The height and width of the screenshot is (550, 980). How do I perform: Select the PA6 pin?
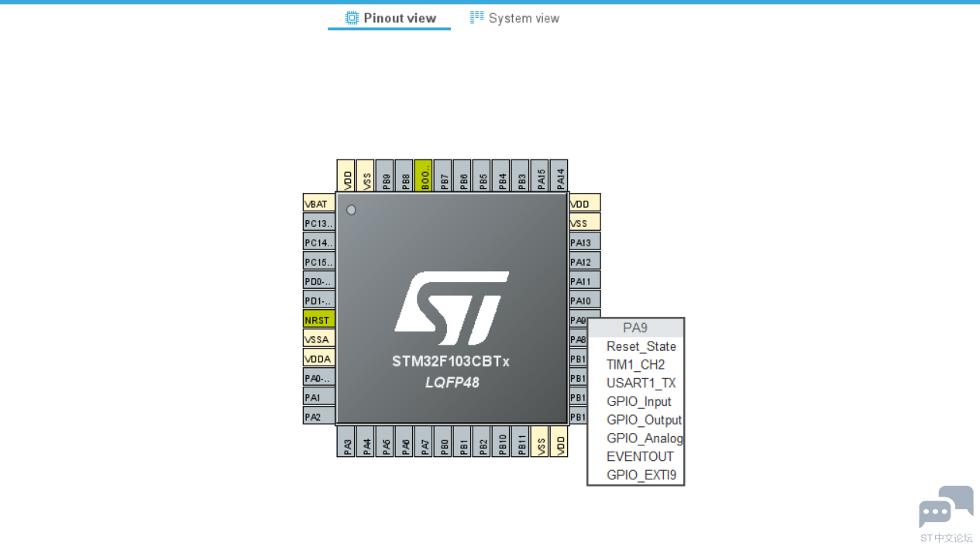404,442
